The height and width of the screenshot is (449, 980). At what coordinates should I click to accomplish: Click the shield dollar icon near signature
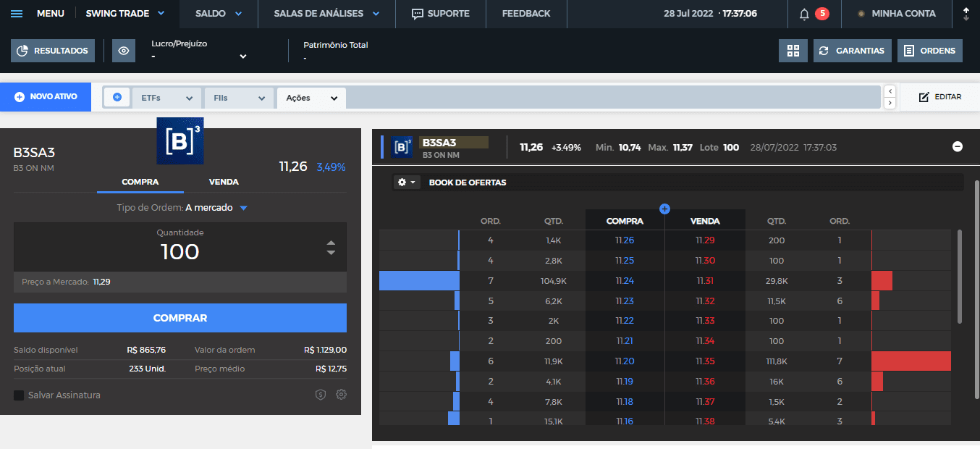coord(321,395)
